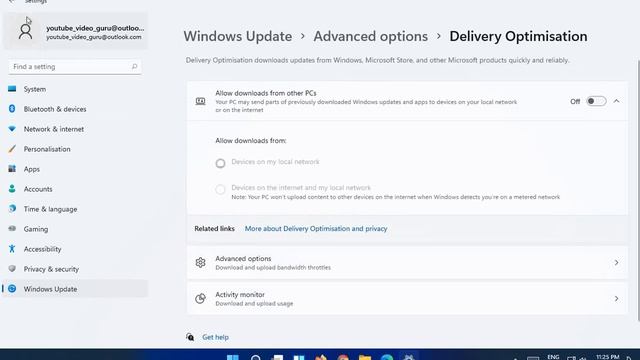Open the System category text
Viewport: 640px width, 360px height.
point(35,89)
